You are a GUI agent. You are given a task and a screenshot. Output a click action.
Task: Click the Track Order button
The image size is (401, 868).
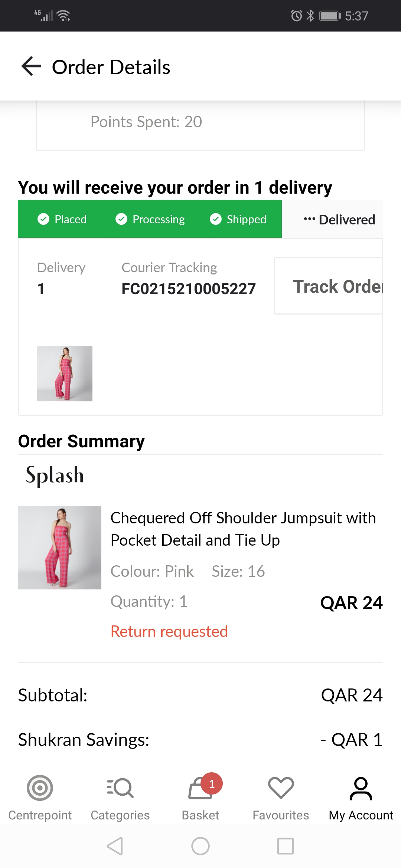(329, 286)
